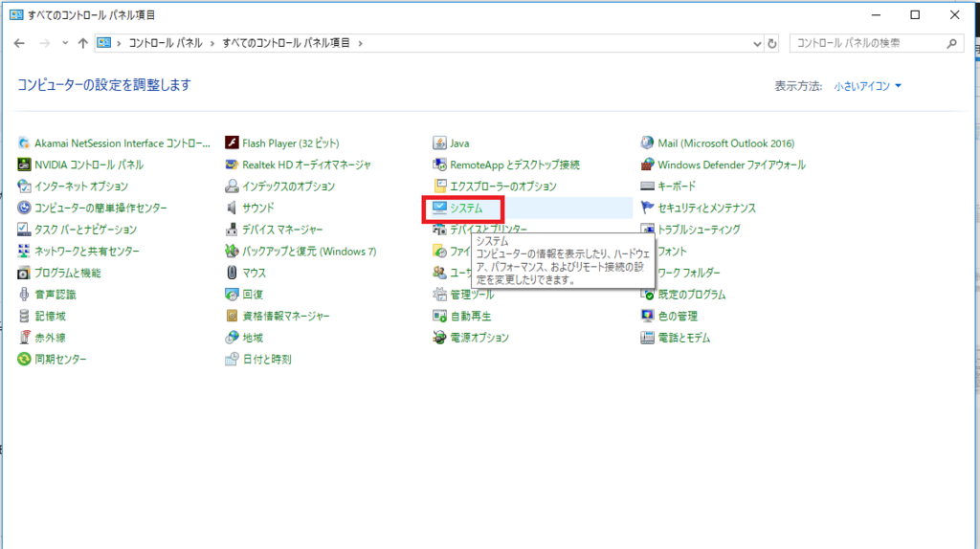Click the 記憶域 storage icon
Image resolution: width=980 pixels, height=549 pixels.
pos(24,316)
